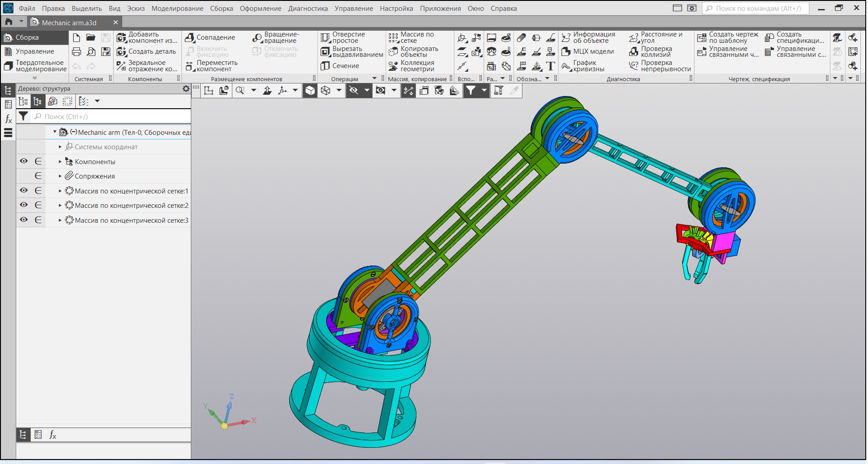Open the home button dropdown arrow
Viewport: 868px width, 464px height.
pos(21,22)
